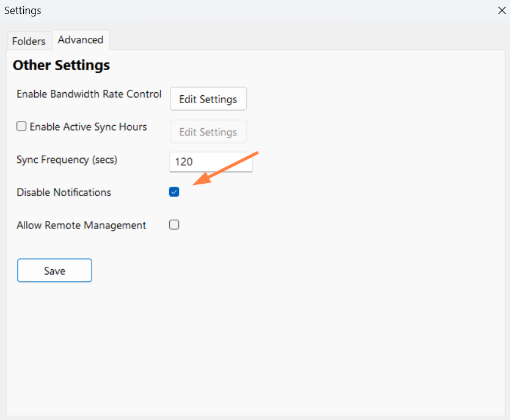This screenshot has height=420, width=510.
Task: Switch to the Folders tab
Action: point(29,41)
